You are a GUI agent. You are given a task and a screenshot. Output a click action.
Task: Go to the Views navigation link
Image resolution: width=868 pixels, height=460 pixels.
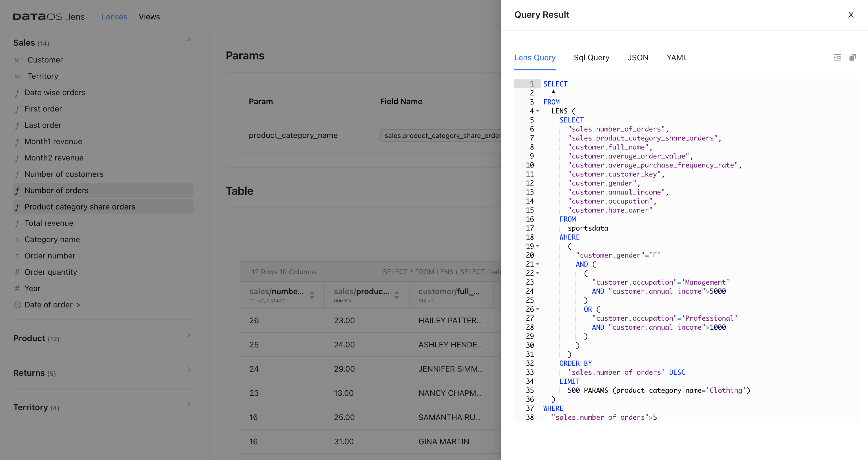point(149,17)
